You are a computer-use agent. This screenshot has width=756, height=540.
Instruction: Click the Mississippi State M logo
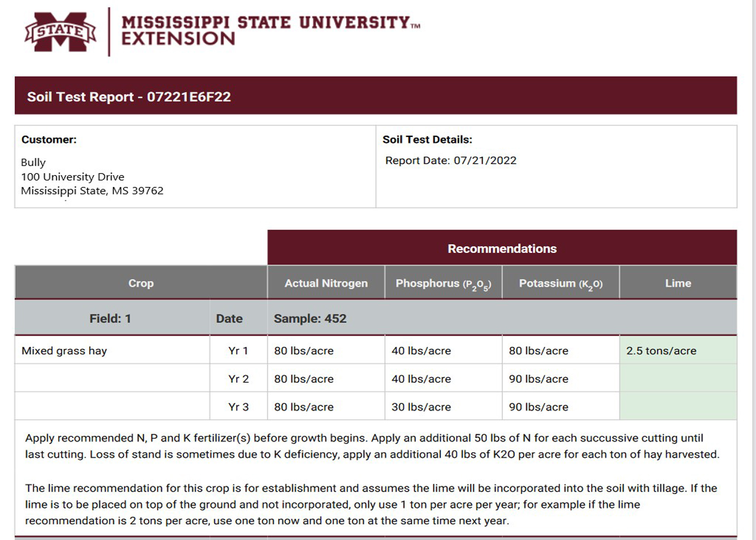pyautogui.click(x=60, y=32)
